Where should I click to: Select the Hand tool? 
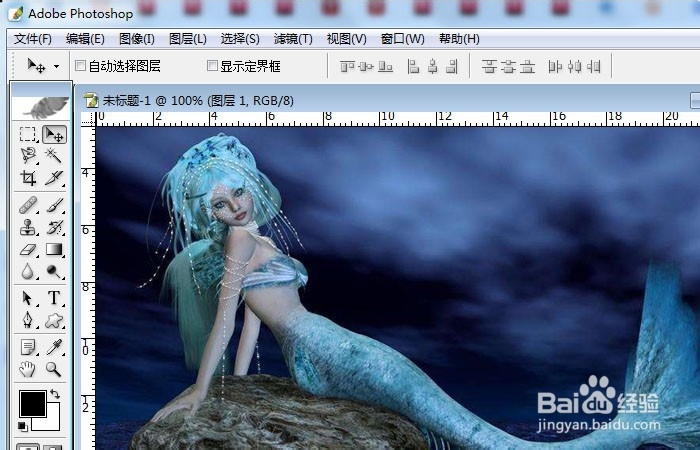28,369
